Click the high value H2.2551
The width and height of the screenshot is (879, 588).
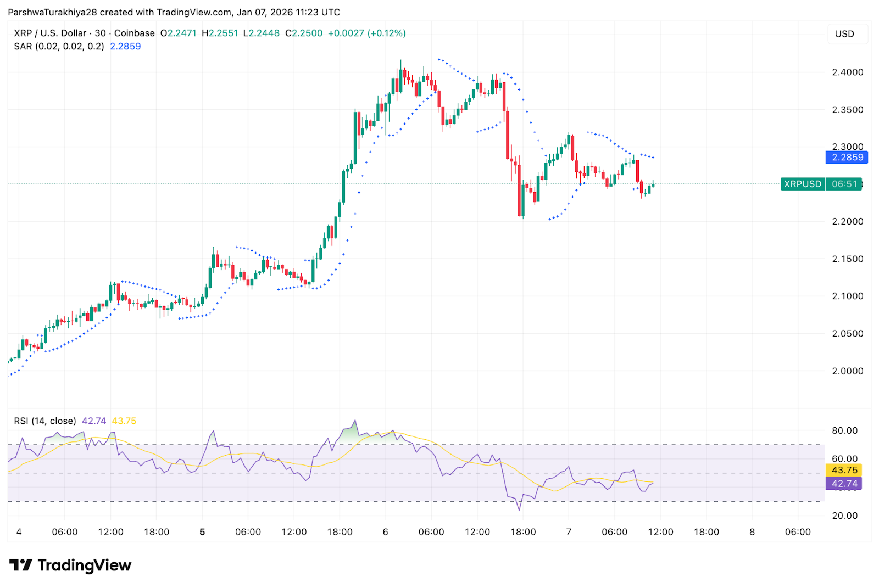click(x=219, y=33)
